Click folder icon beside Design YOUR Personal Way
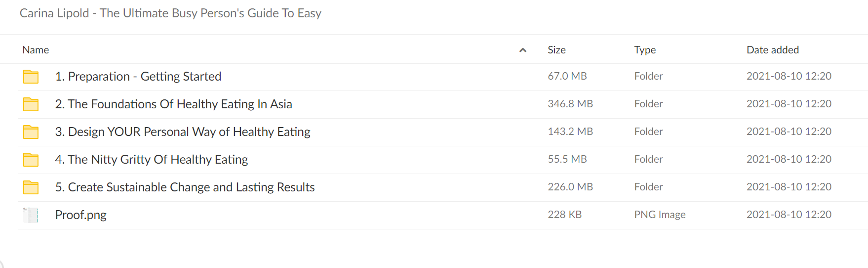 point(31,132)
